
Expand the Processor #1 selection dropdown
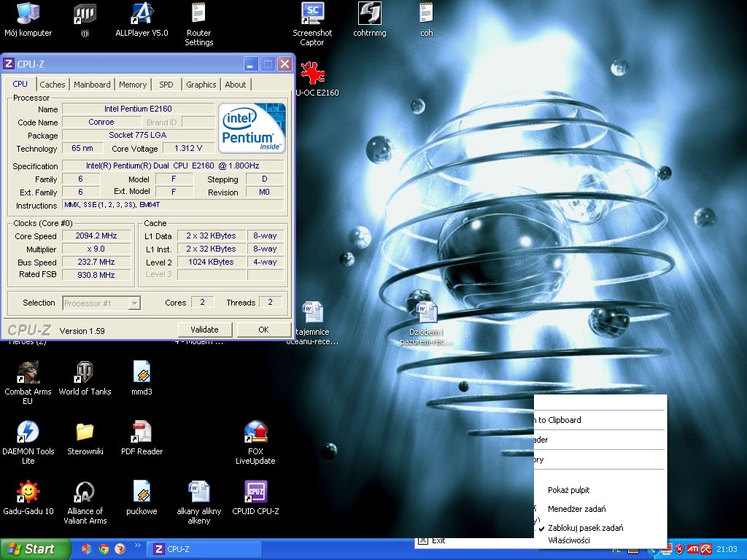point(134,303)
